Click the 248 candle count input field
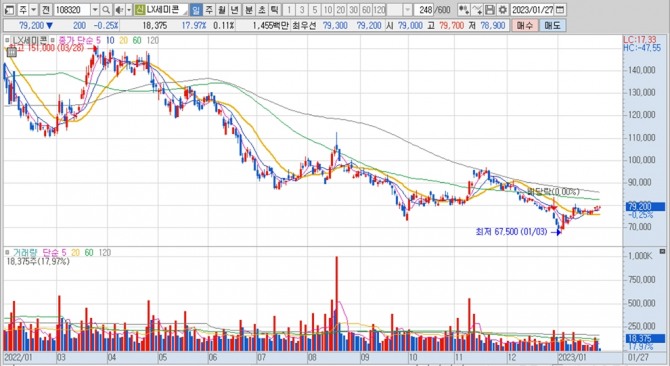The width and height of the screenshot is (670, 366). (x=423, y=10)
